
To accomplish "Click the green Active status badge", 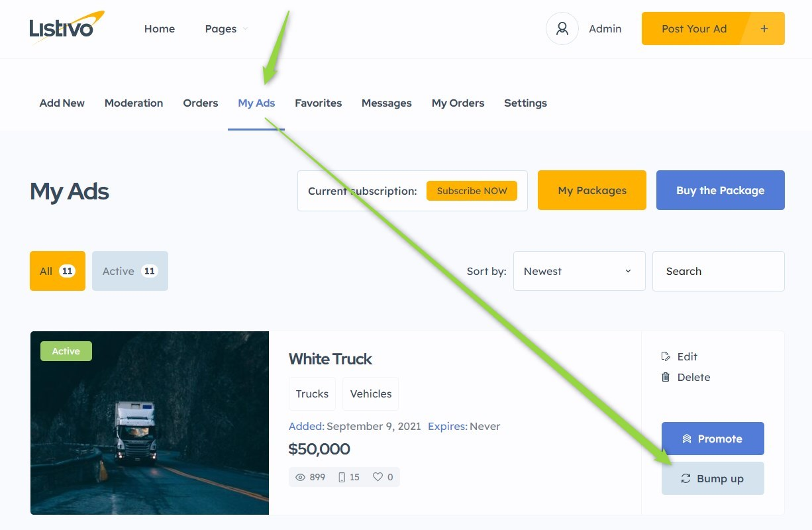I will coord(66,351).
